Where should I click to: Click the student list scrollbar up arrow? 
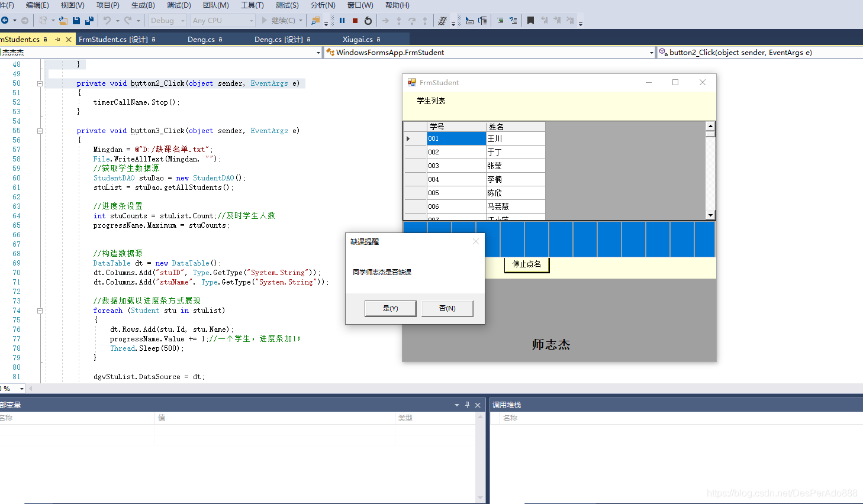pos(710,126)
